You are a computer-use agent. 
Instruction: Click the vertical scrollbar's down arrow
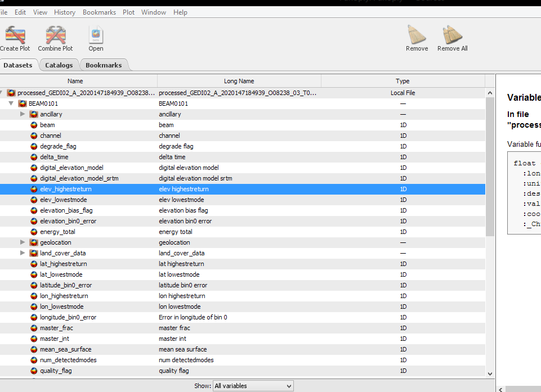[x=489, y=373]
